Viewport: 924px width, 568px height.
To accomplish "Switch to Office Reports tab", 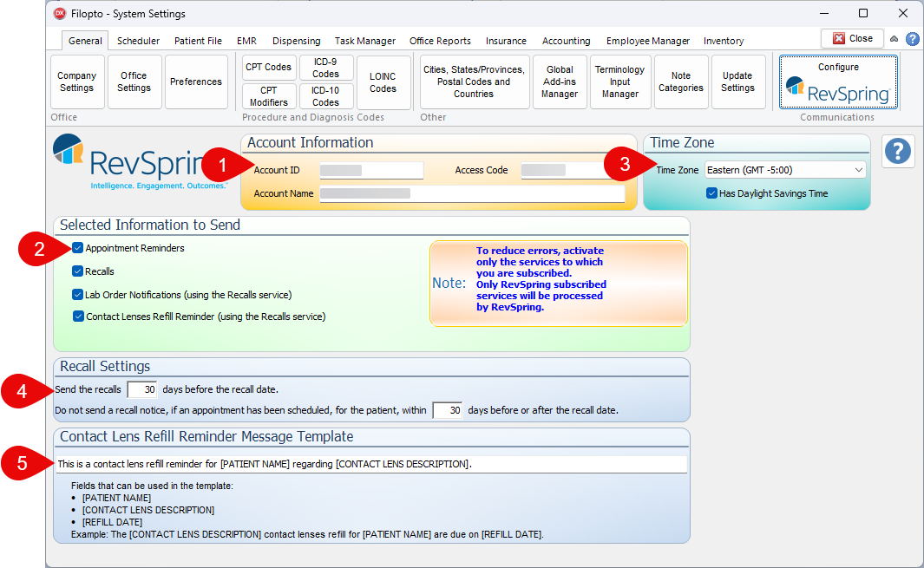I will coord(440,41).
